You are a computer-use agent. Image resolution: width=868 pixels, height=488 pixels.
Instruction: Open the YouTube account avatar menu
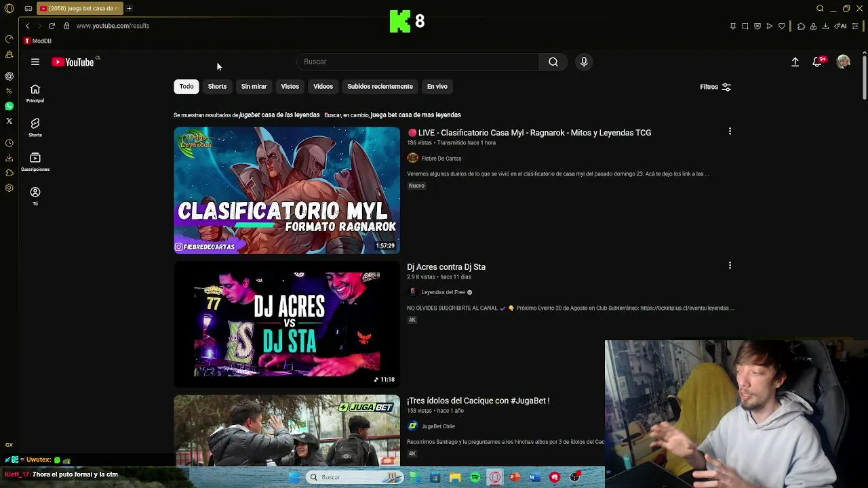(844, 62)
